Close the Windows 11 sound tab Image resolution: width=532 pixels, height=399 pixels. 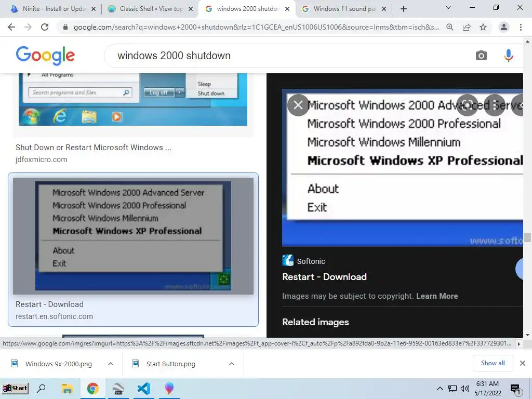(384, 9)
